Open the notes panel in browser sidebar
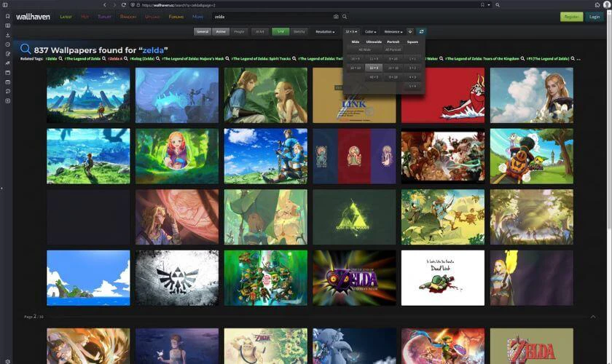Viewport: 612px width, 364px height. (x=7, y=54)
